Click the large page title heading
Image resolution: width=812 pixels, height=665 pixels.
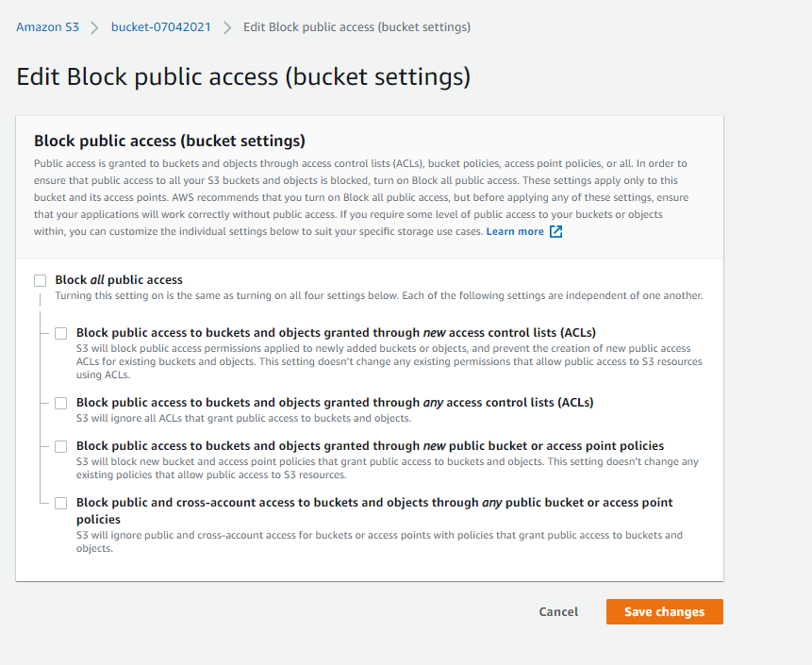243,77
